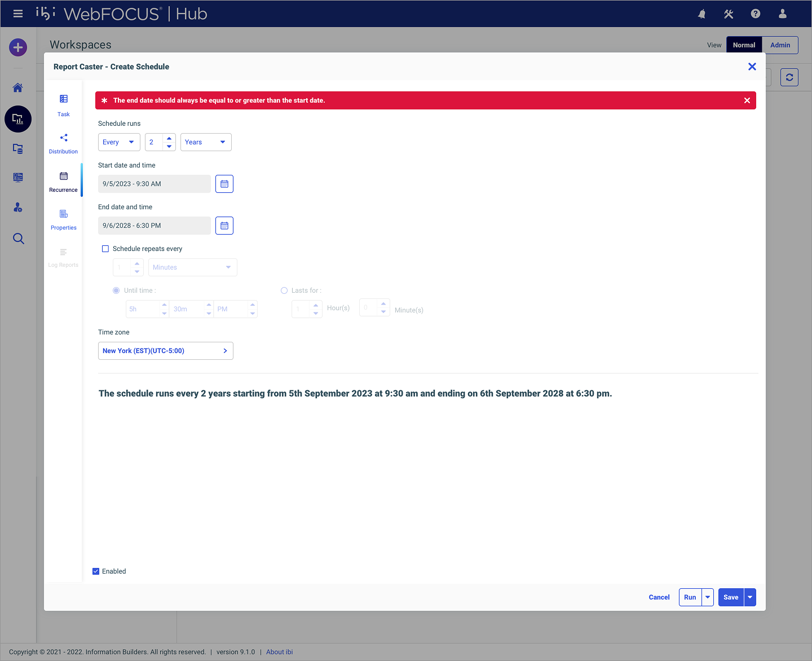This screenshot has width=812, height=661.
Task: Open the search magnifier in sidebar
Action: point(18,239)
